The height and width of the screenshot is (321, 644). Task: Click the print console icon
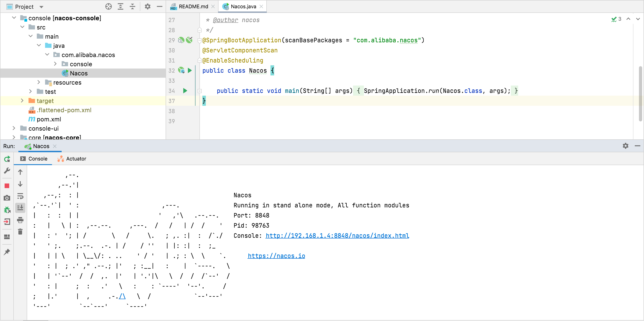pyautogui.click(x=20, y=220)
